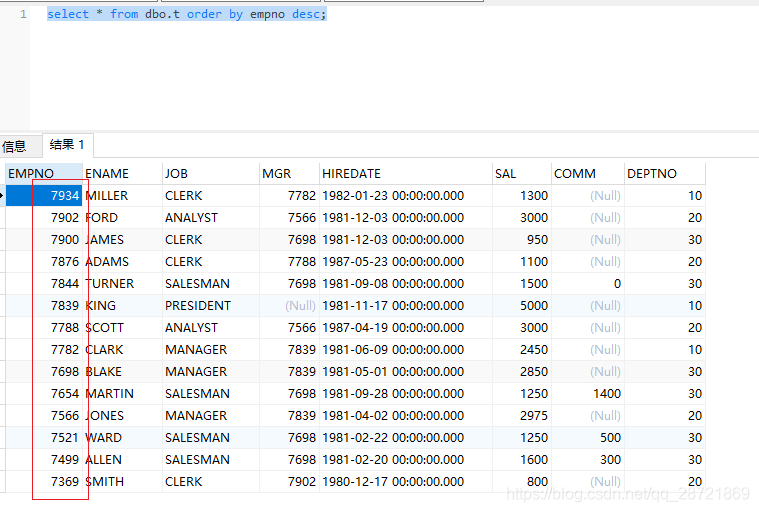This screenshot has width=759, height=512.
Task: Click the PRESIDENT job cell
Action: [211, 306]
